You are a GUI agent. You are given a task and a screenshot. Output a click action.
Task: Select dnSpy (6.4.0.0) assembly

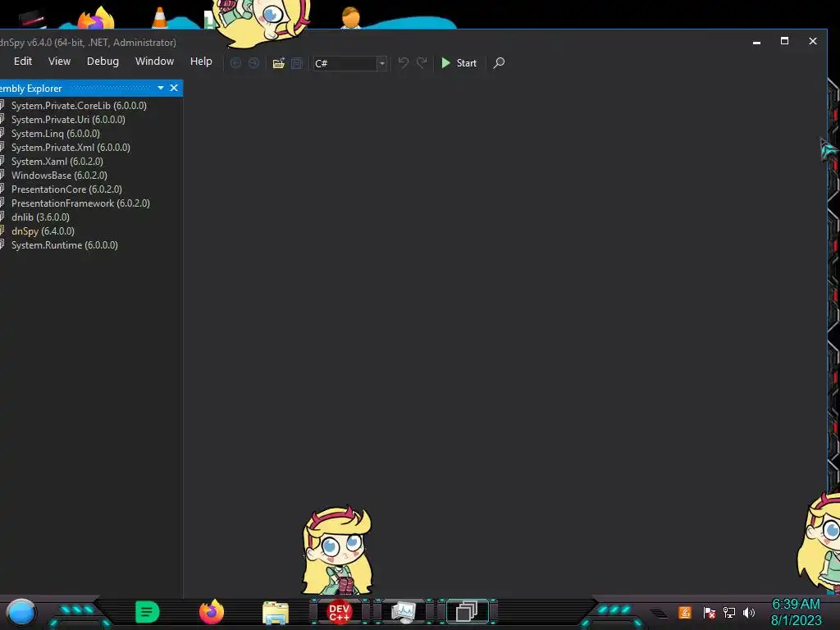(43, 231)
